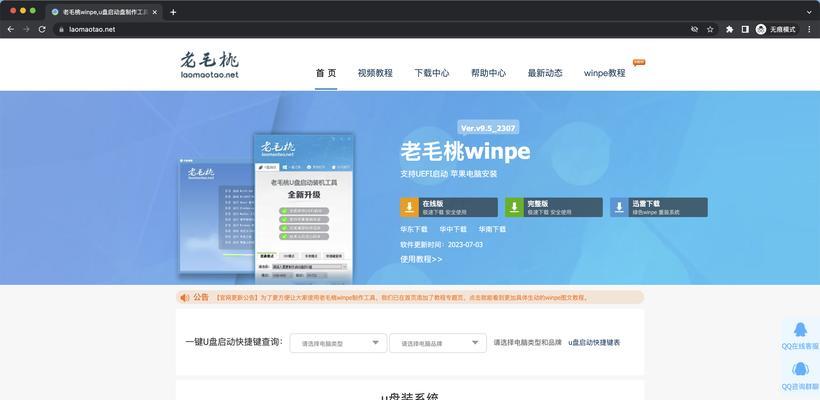Click the 支持UEFI启动 苹果电脑安装 subtitle
Viewport: 820px width, 400px height.
[x=449, y=174]
